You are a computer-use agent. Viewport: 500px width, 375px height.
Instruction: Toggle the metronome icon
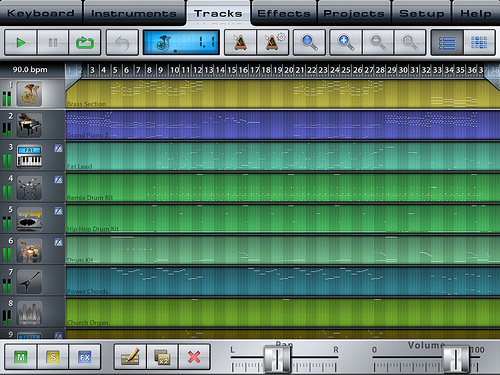pos(240,43)
